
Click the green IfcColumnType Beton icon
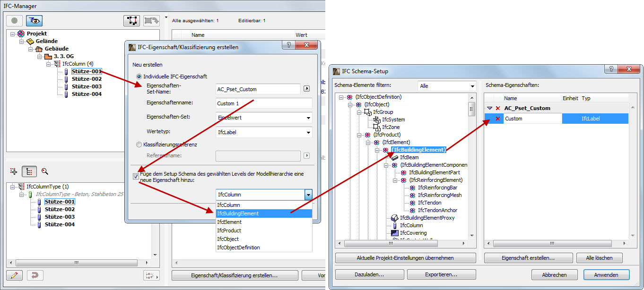pos(30,194)
